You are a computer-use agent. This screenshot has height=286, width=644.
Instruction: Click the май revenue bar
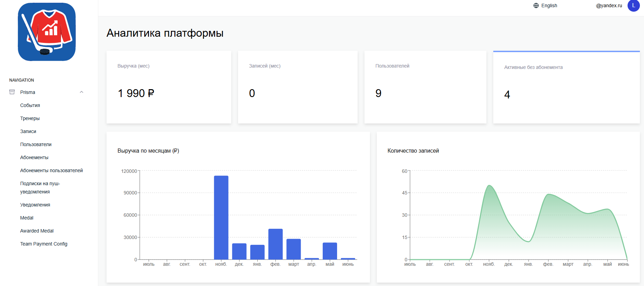[x=330, y=251]
